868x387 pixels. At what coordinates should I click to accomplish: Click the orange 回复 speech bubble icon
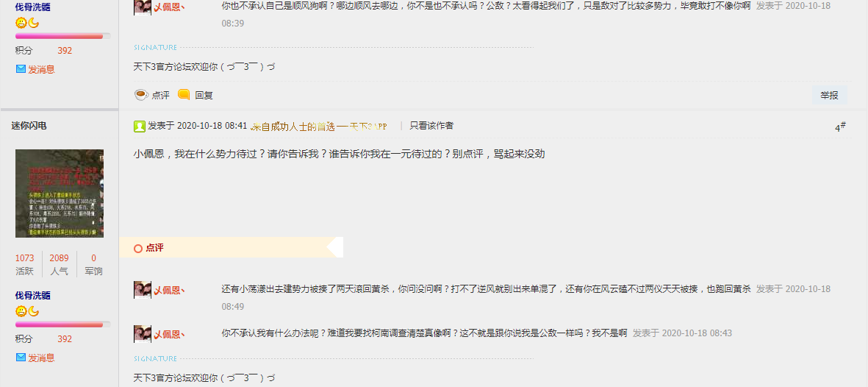click(x=184, y=94)
